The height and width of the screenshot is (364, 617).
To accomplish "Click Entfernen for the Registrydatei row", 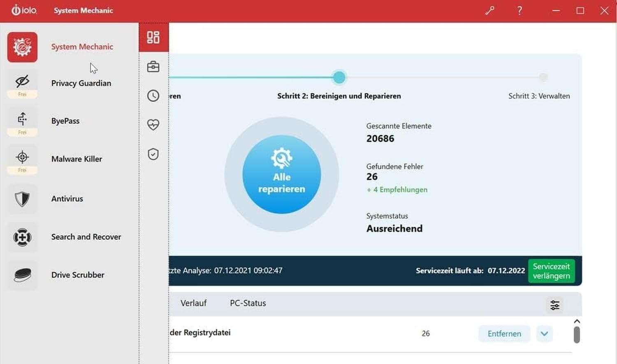I will pyautogui.click(x=504, y=334).
